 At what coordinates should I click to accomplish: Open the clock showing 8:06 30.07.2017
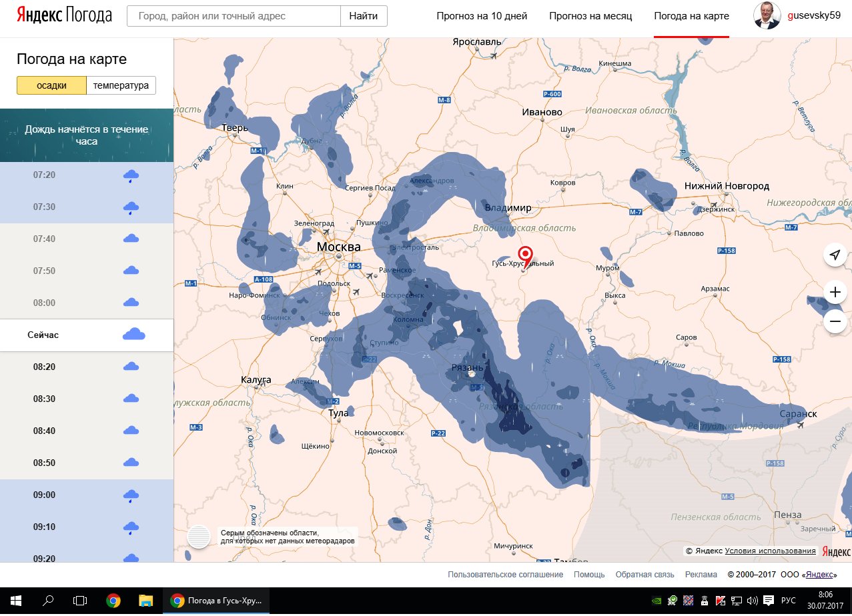point(825,601)
